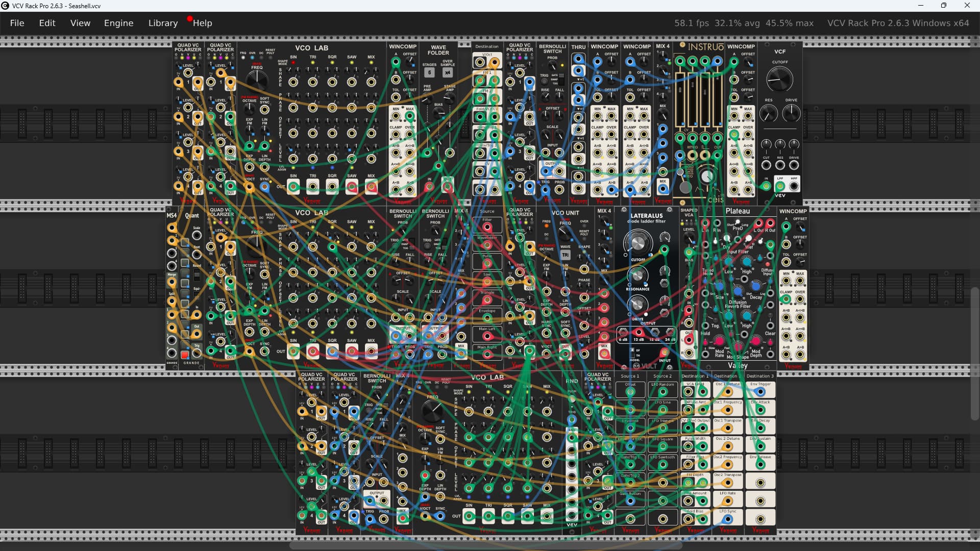Click the LFO Sync destination jack
The image size is (980, 551).
point(727,519)
